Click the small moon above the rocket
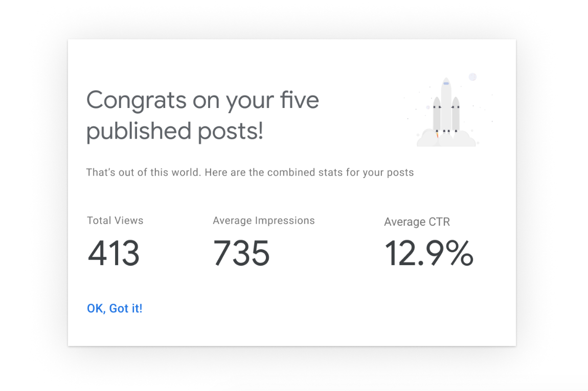This screenshot has width=588, height=391. point(472,77)
